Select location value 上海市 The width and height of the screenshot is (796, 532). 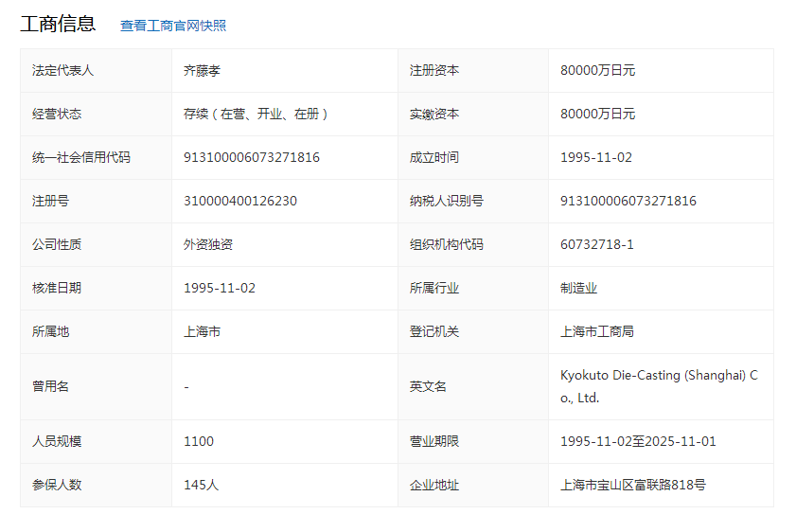tap(202, 332)
